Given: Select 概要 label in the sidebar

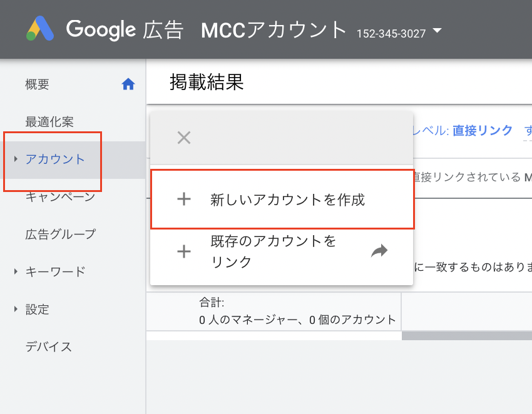Looking at the screenshot, I should coord(38,84).
